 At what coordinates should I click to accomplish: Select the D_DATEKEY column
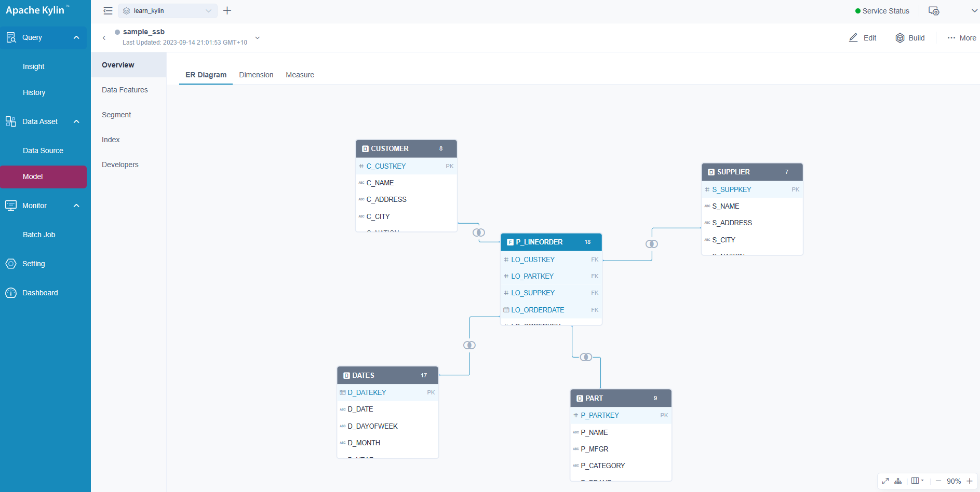[x=387, y=392]
